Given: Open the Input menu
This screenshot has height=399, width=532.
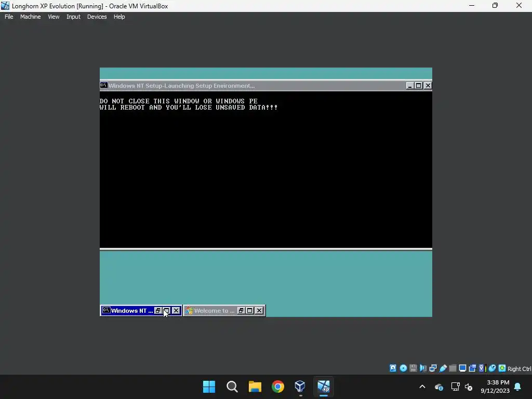Looking at the screenshot, I should (x=73, y=17).
